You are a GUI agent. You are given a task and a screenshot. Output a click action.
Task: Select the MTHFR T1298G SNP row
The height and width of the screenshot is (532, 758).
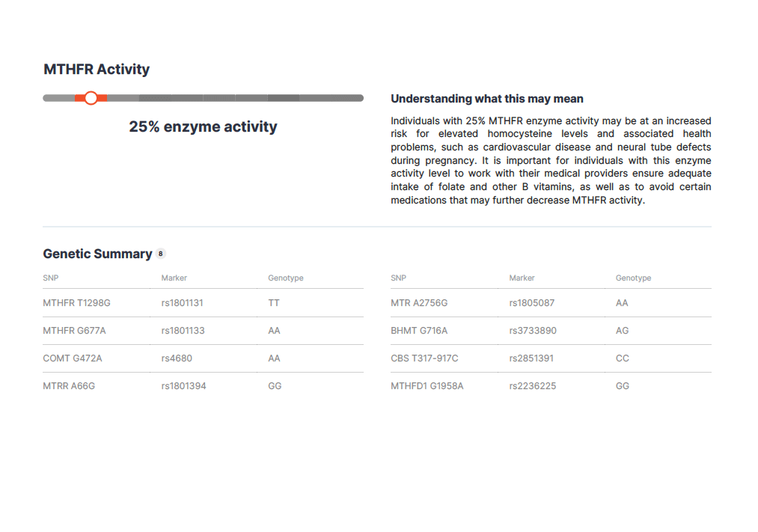coord(77,303)
